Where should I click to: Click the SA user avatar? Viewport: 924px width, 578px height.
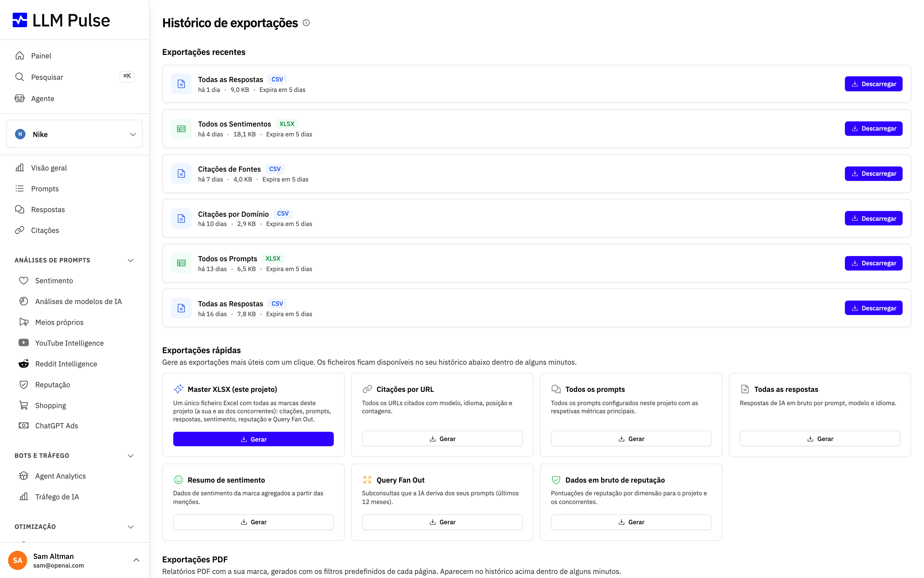18,560
